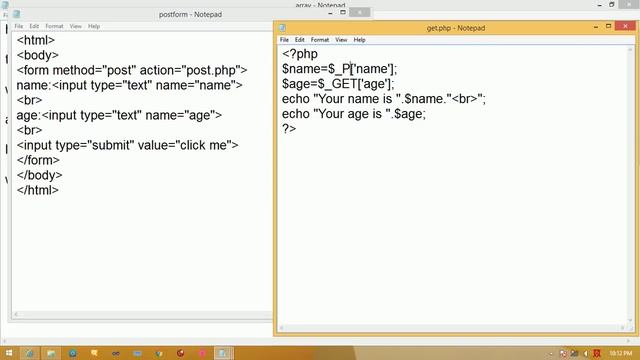
Task: Open Help menu in get.php Notepad
Action: coord(359,40)
